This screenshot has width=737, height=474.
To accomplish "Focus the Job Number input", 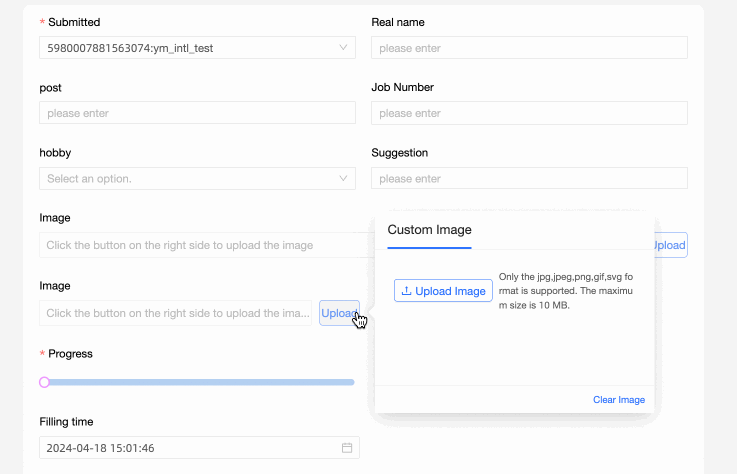I will tap(529, 113).
